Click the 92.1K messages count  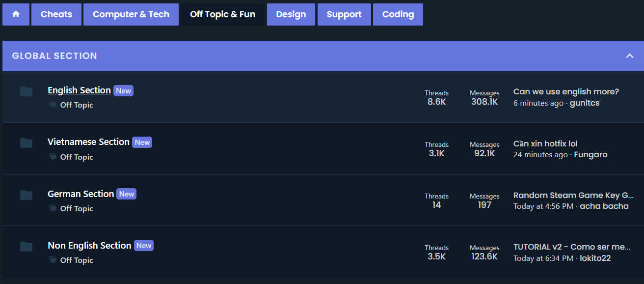pyautogui.click(x=484, y=153)
